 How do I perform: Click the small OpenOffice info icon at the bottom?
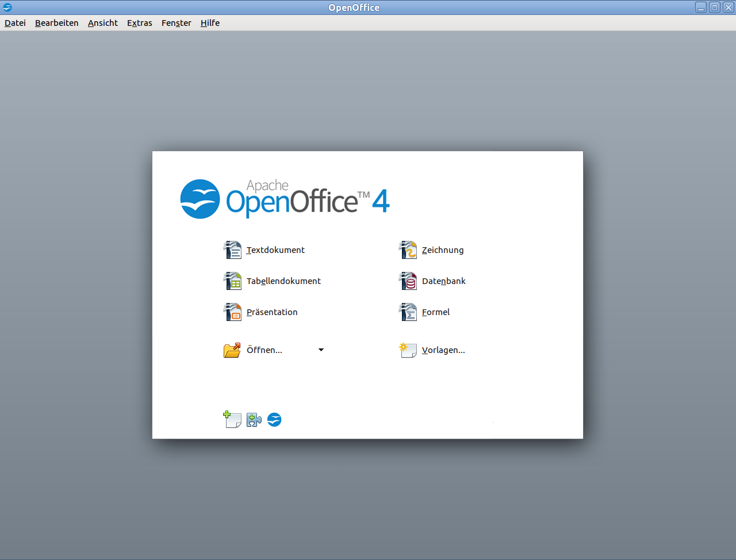coord(274,420)
